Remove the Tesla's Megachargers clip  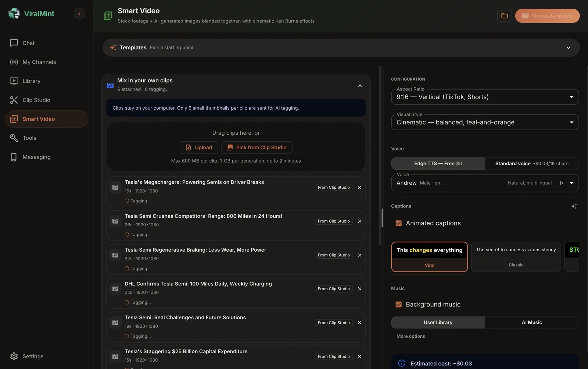(x=360, y=188)
